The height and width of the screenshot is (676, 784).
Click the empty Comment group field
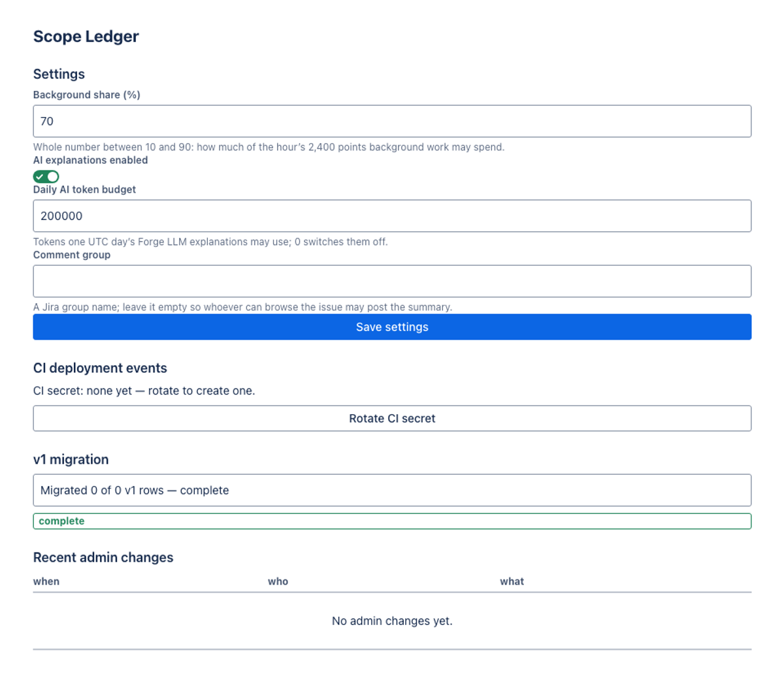point(392,281)
